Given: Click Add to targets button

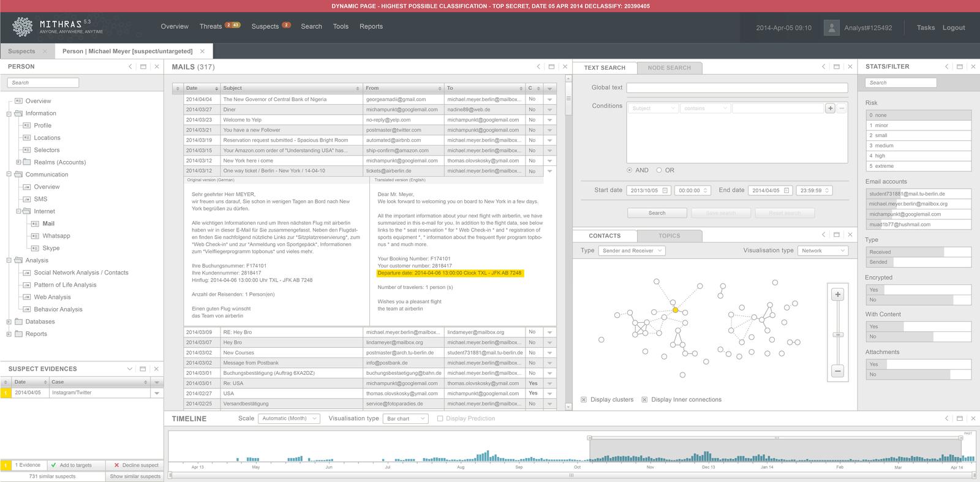Looking at the screenshot, I should (75, 465).
